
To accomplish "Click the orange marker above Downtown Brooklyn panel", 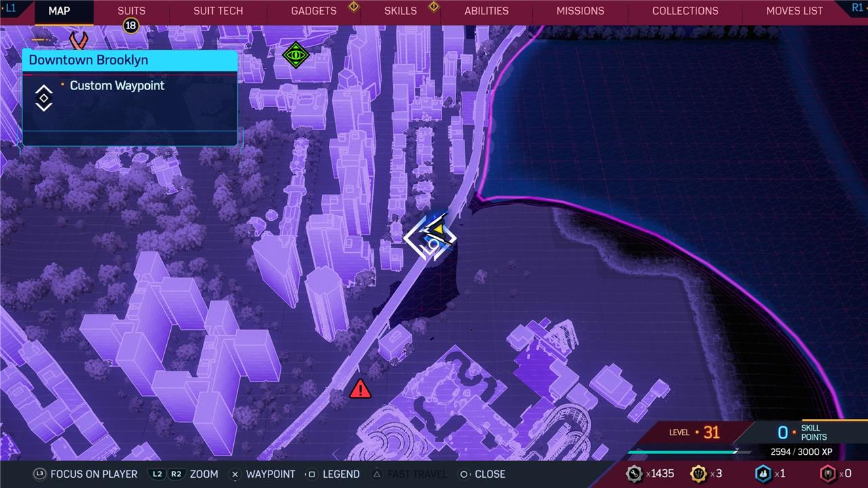I will pyautogui.click(x=79, y=40).
